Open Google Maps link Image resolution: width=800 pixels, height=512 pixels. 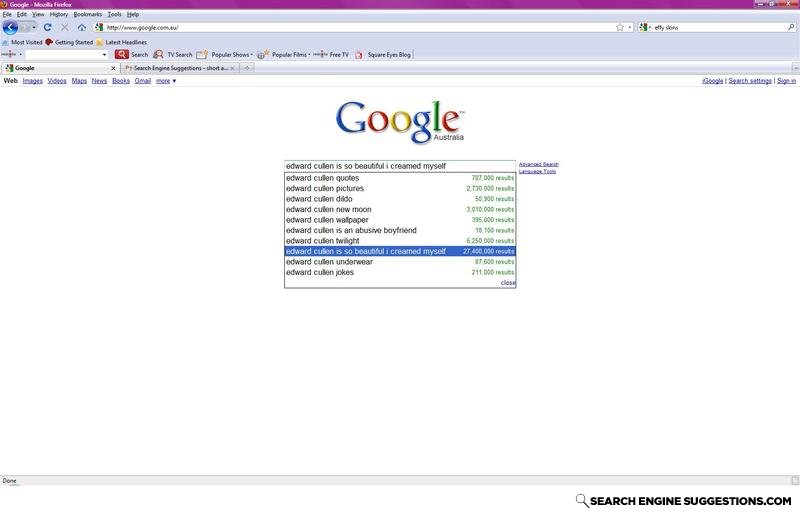[79, 81]
